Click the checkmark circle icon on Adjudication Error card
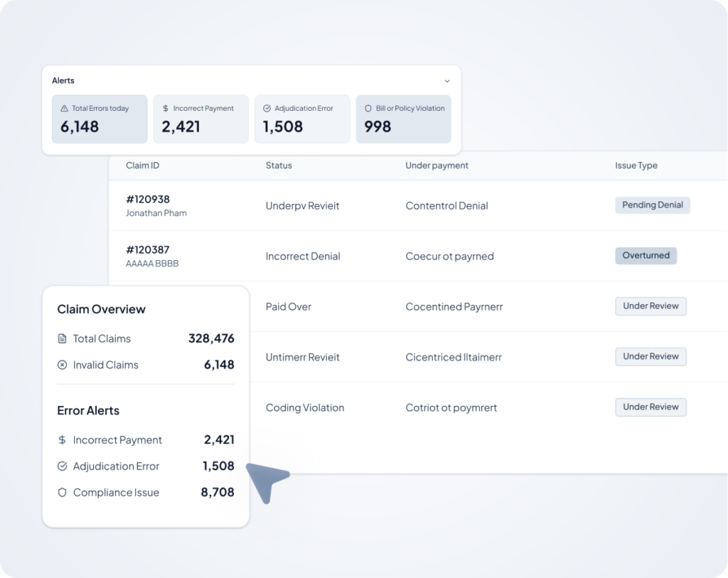 pyautogui.click(x=267, y=108)
